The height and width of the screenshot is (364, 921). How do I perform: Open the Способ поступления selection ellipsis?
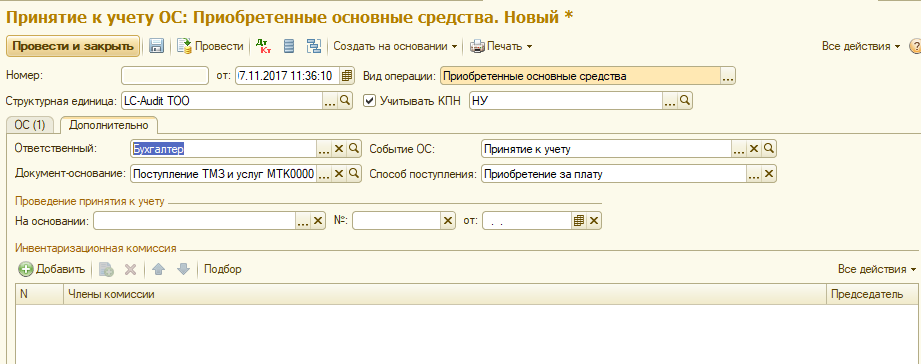[754, 174]
